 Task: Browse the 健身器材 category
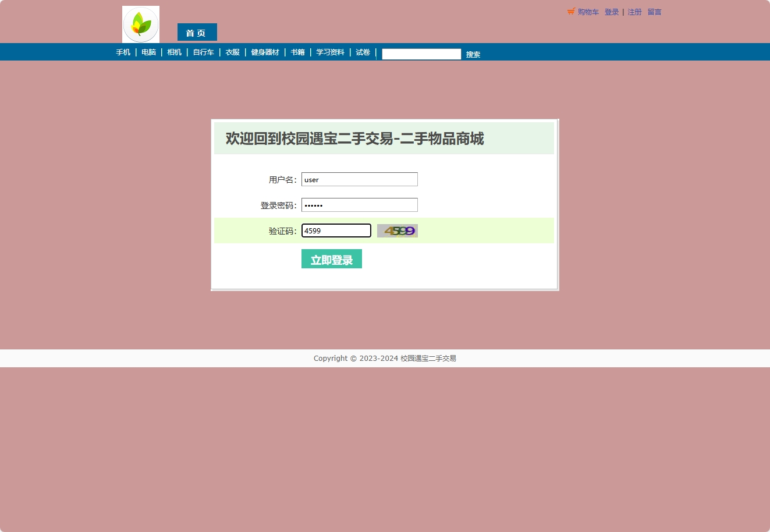265,52
